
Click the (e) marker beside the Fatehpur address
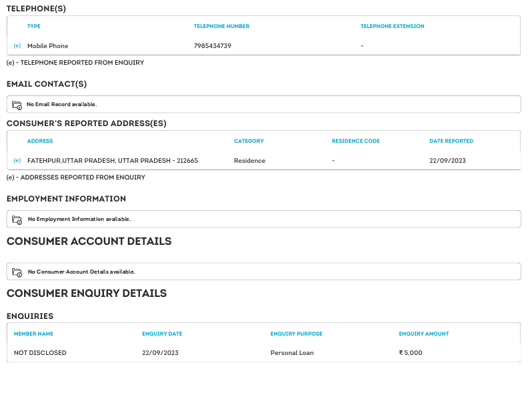point(17,161)
